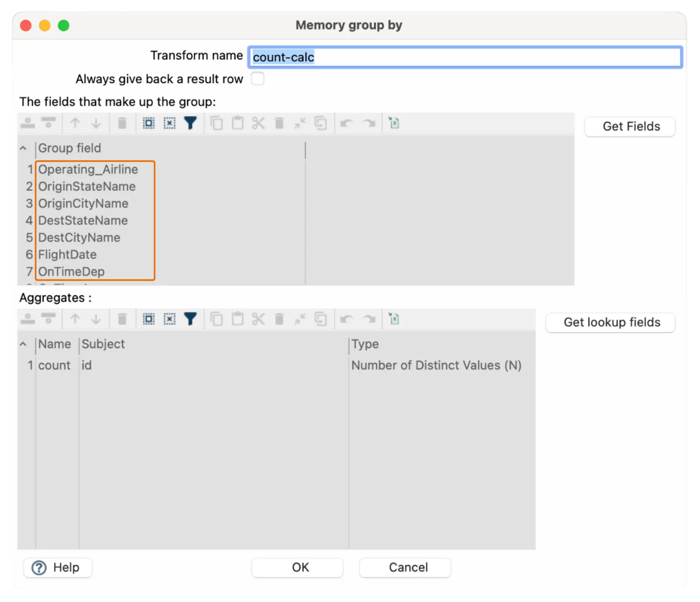This screenshot has height=602, width=700.
Task: Minimize the window with yellow button
Action: point(45,26)
